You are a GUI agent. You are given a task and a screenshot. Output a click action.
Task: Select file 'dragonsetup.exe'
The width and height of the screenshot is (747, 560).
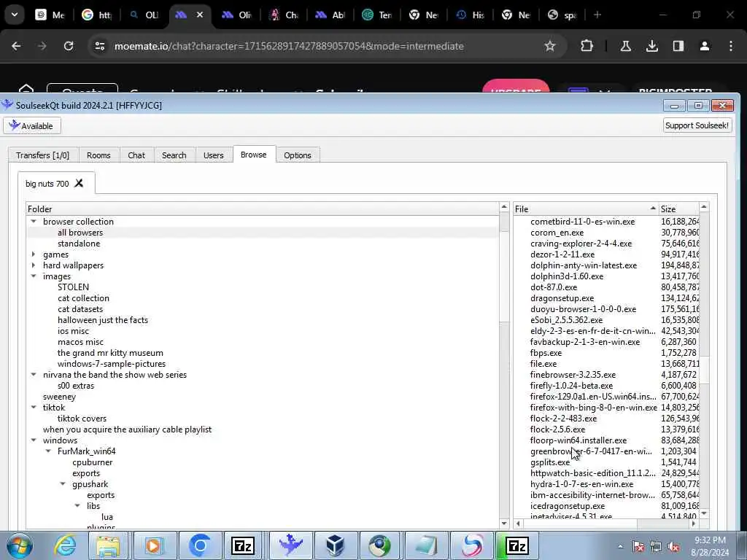562,298
